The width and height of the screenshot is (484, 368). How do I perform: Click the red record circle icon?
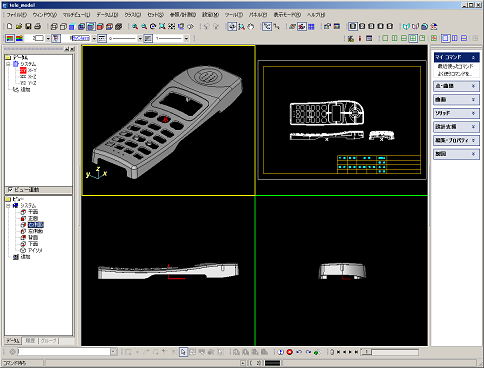point(289,352)
